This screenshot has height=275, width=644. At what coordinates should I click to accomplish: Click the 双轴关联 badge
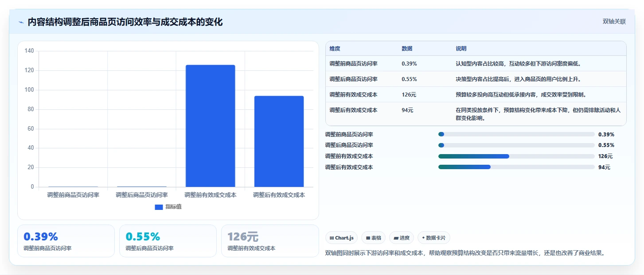click(x=614, y=22)
